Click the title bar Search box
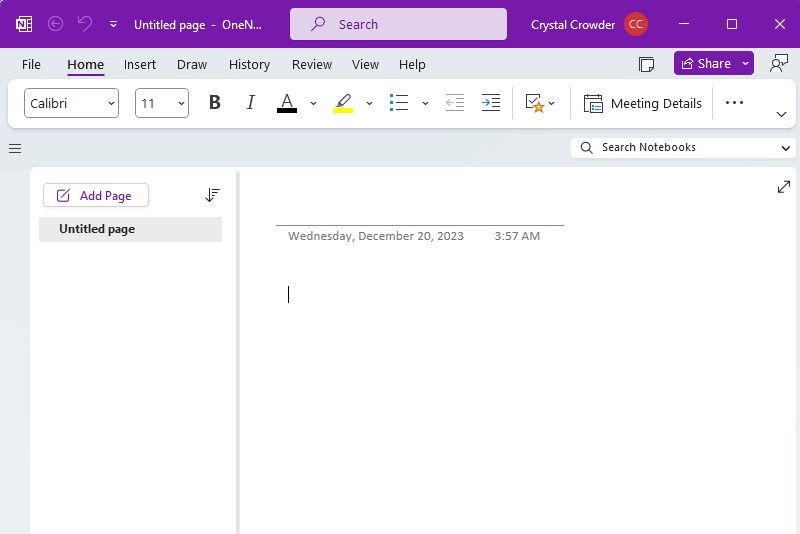 point(398,24)
